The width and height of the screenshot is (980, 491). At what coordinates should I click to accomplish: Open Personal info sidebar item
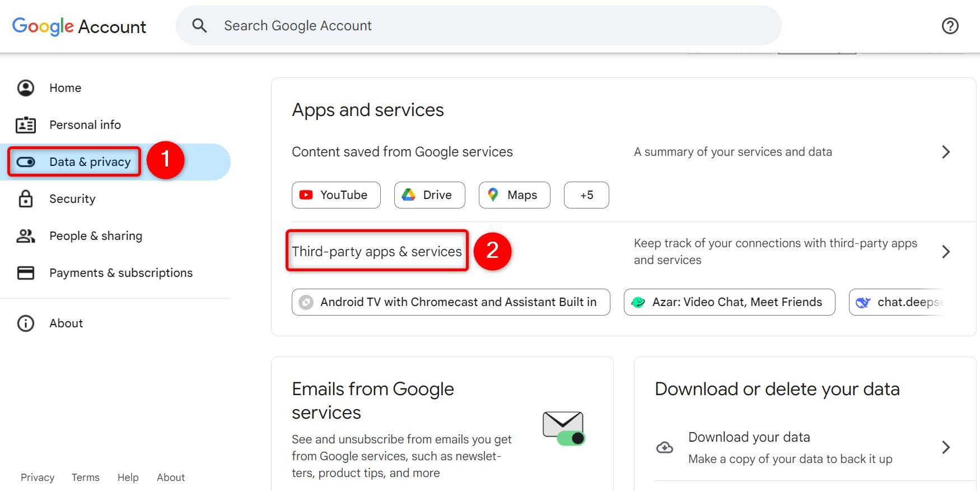(85, 125)
